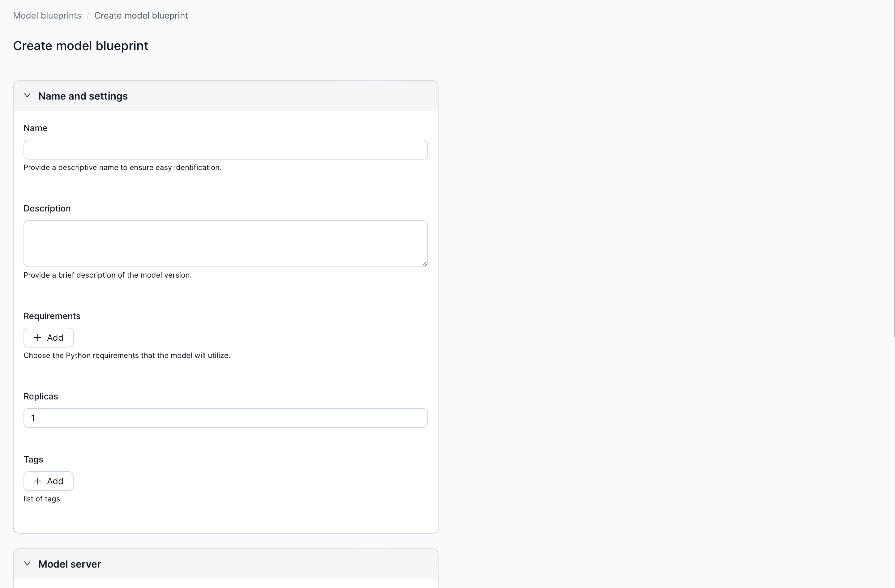The image size is (895, 588).
Task: Click the Model server header title
Action: coord(70,564)
